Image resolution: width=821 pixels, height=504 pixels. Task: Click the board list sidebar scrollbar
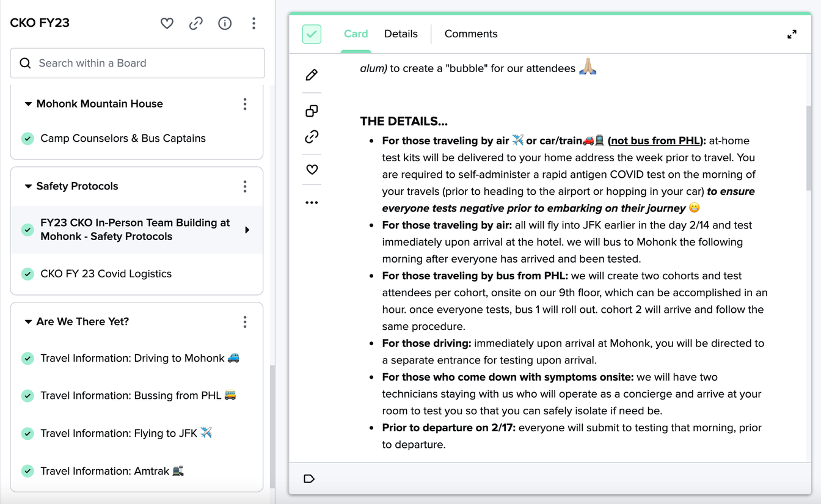[x=272, y=426]
